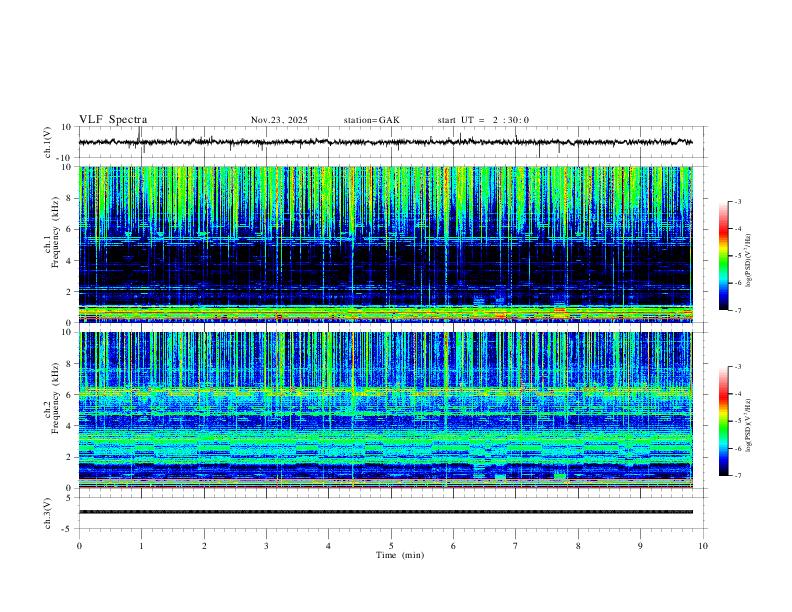This screenshot has width=792, height=612.
Task: Click the "-5" tick on ch.3(V) axis
Action: (x=68, y=529)
